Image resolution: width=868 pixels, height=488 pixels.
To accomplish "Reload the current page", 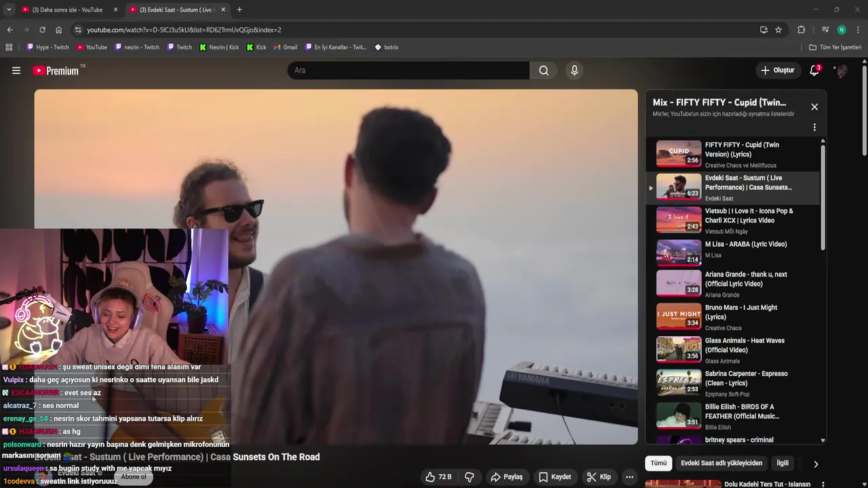I will pos(42,30).
